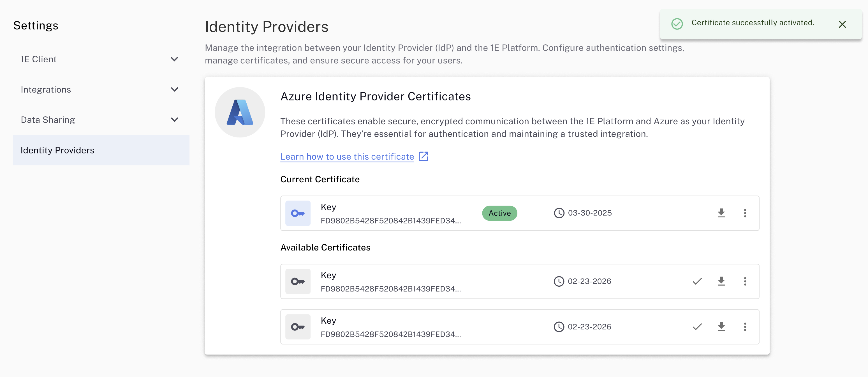868x377 pixels.
Task: Download the first available certificate
Action: pyautogui.click(x=721, y=281)
